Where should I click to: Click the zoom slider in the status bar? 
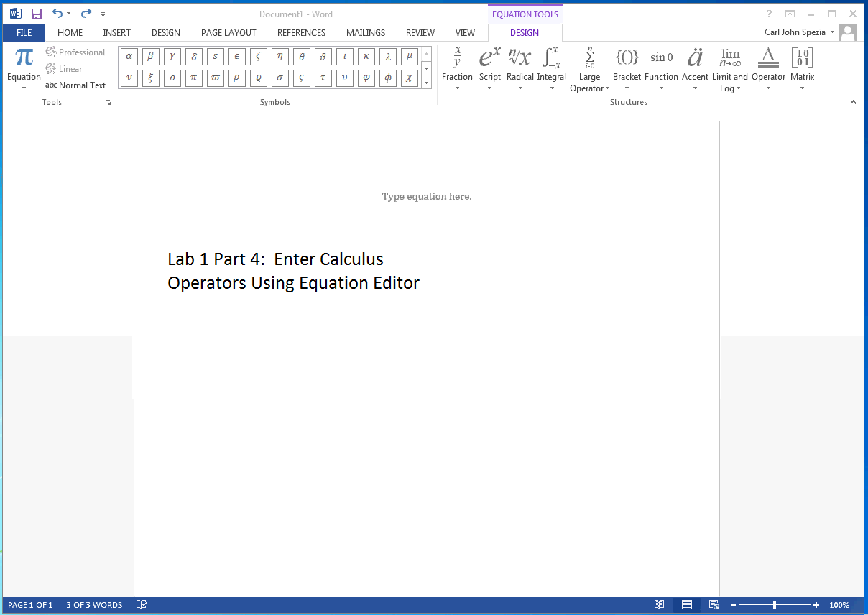click(775, 605)
